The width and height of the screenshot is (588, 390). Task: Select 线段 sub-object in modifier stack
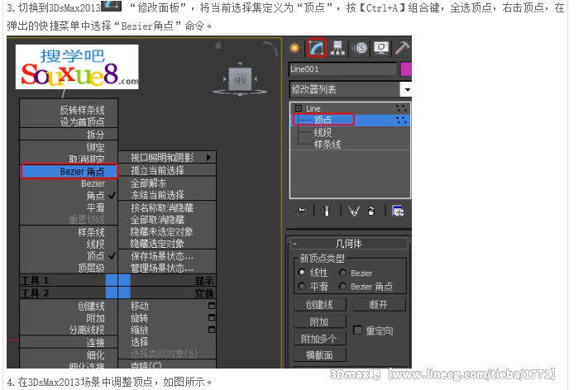pos(323,132)
